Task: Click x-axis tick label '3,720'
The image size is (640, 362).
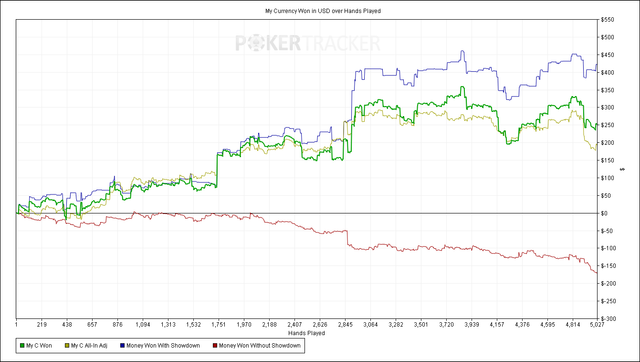Action: (x=447, y=325)
